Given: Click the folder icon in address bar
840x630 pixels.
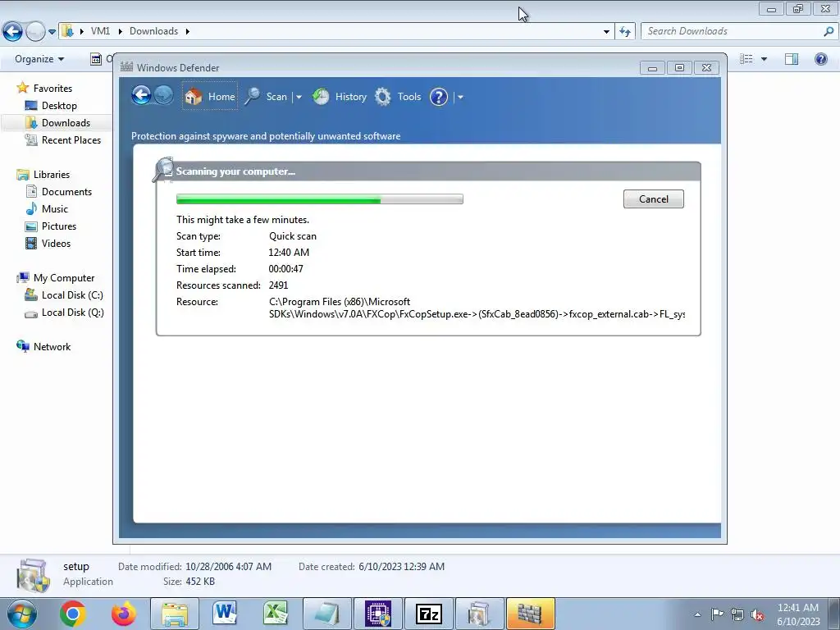Looking at the screenshot, I should click(67, 31).
